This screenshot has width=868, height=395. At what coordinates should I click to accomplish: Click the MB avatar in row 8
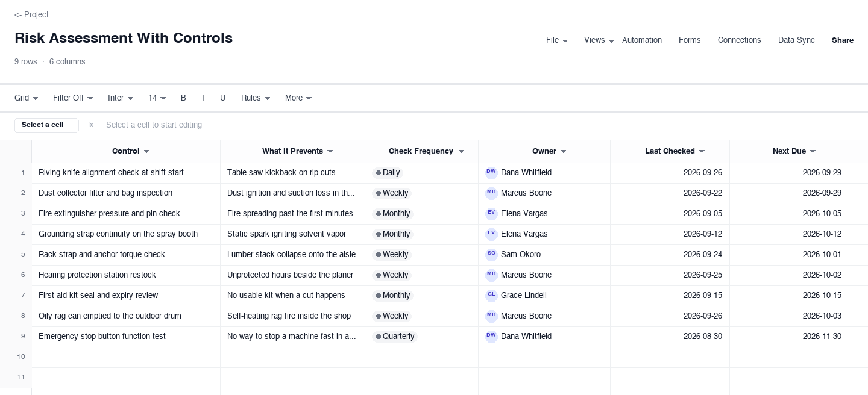click(491, 316)
